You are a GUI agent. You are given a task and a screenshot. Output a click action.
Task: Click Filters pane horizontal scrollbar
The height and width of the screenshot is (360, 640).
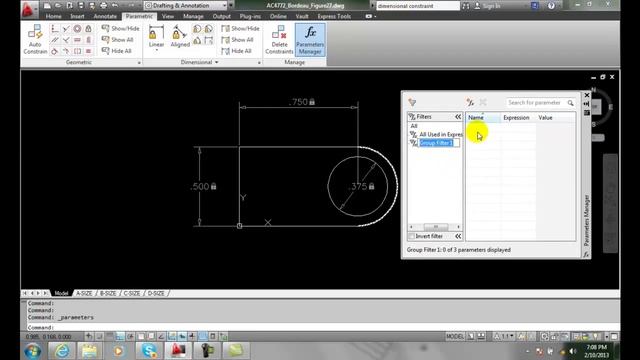point(435,227)
